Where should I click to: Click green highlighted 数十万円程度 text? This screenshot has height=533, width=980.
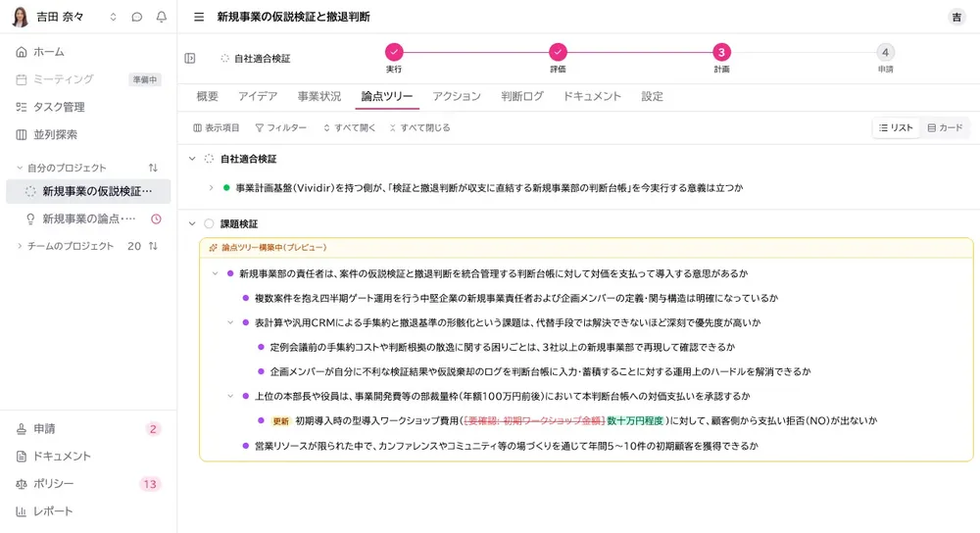(x=634, y=420)
